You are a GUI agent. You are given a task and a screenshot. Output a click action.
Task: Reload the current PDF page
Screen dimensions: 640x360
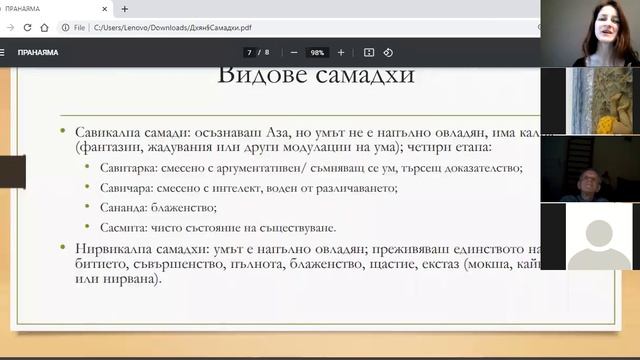click(x=27, y=27)
